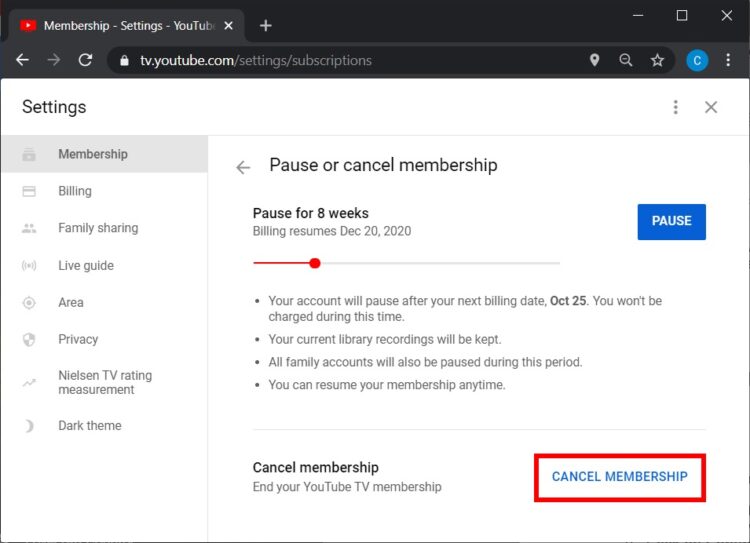
Task: Open Billing settings section
Action: click(105, 191)
